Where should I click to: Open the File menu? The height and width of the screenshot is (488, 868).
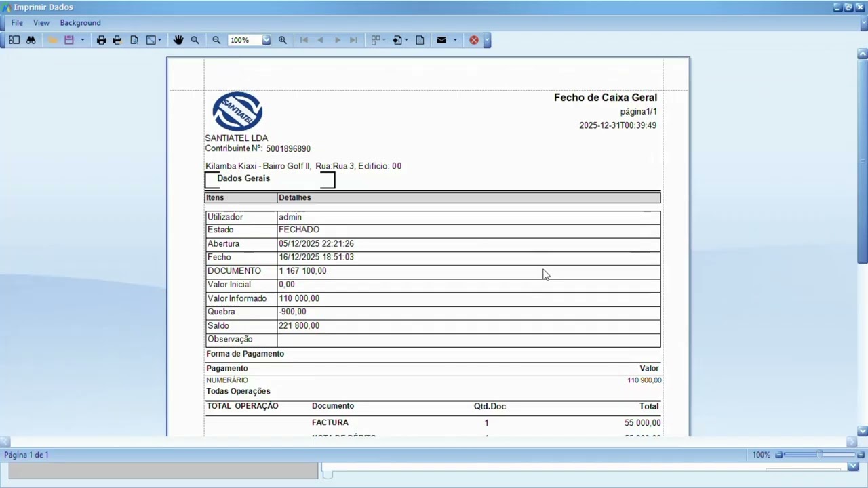[x=17, y=23]
